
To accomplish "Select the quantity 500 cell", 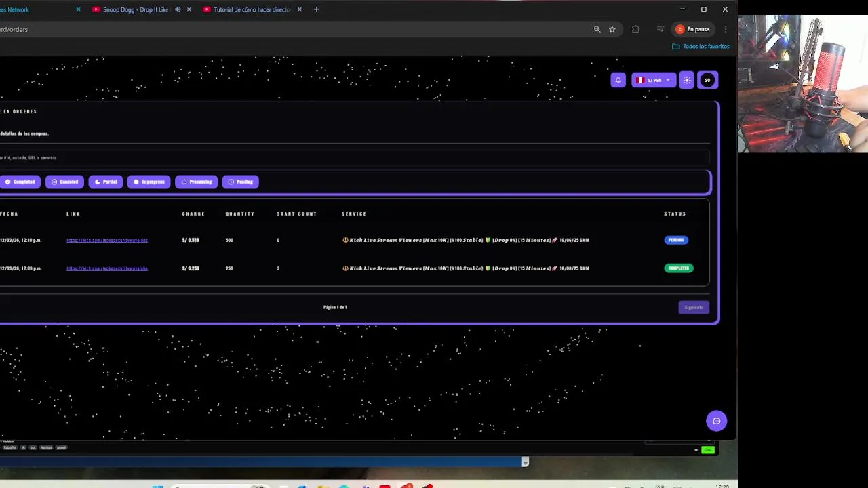I will coord(229,240).
